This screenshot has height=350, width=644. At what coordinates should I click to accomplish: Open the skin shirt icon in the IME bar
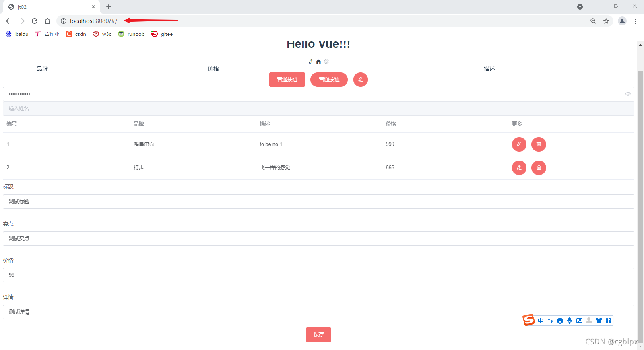pos(599,321)
